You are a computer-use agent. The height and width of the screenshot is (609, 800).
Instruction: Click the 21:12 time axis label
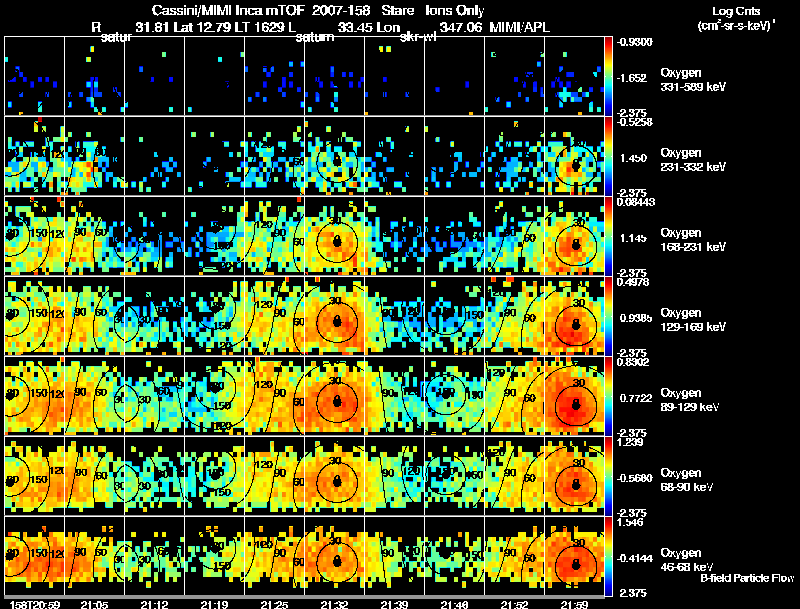point(155,604)
